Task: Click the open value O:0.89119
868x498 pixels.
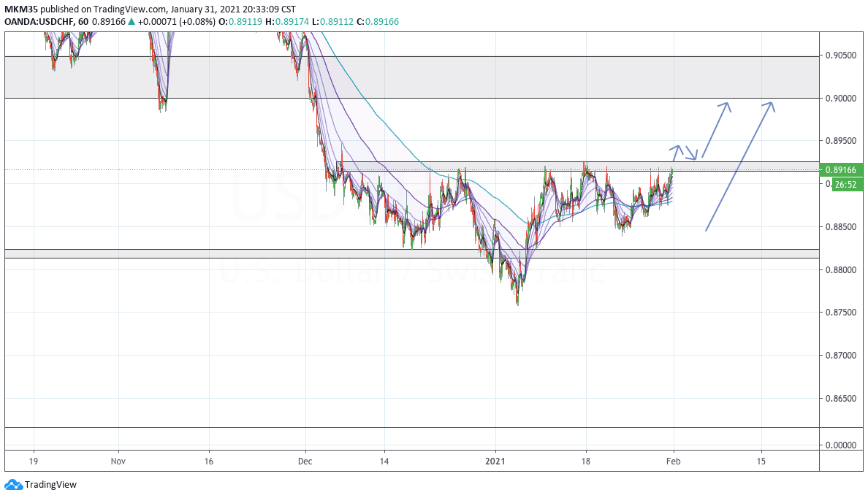Action: [x=240, y=22]
